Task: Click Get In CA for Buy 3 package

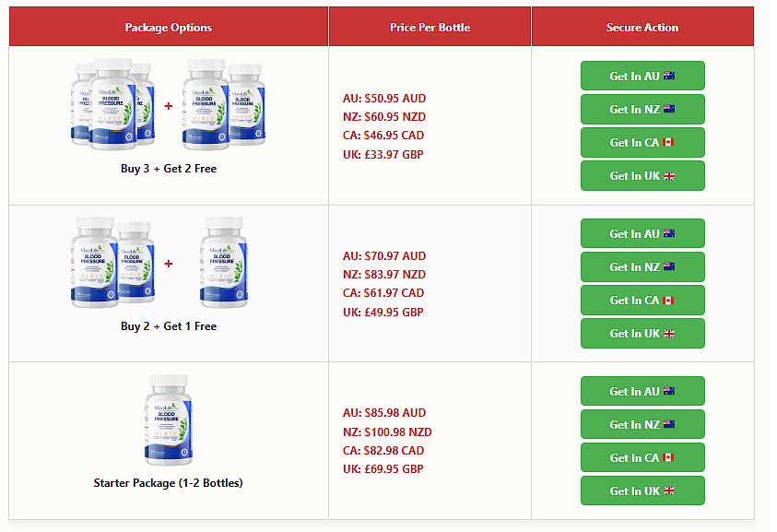Action: tap(642, 142)
